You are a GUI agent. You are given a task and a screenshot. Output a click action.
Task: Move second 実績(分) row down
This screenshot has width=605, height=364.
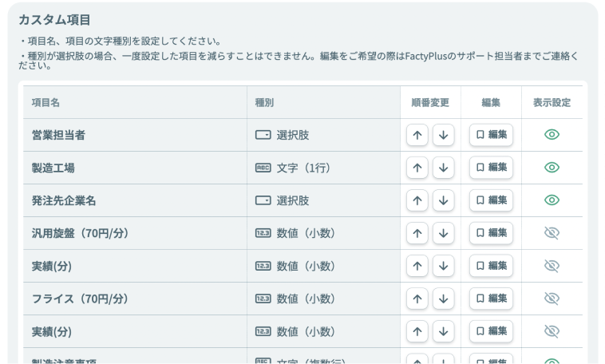point(443,331)
